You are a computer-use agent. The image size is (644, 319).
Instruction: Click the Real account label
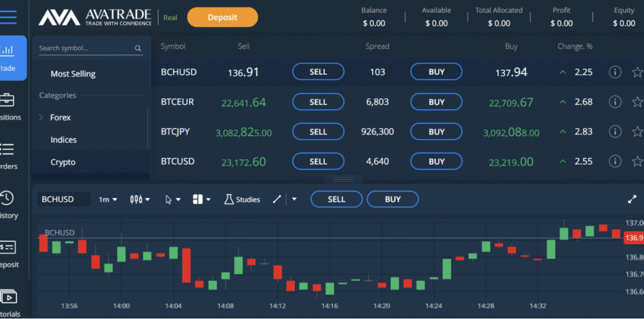pyautogui.click(x=170, y=17)
